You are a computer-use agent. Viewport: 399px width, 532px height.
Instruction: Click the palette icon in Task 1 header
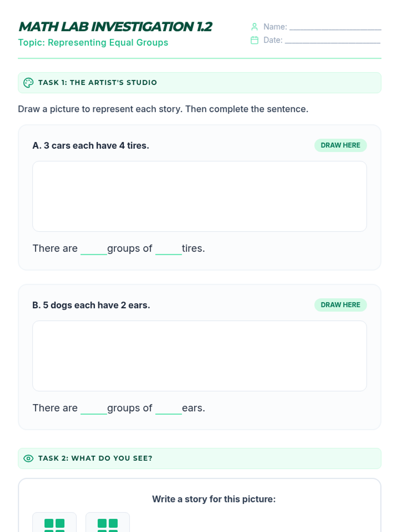tap(28, 83)
